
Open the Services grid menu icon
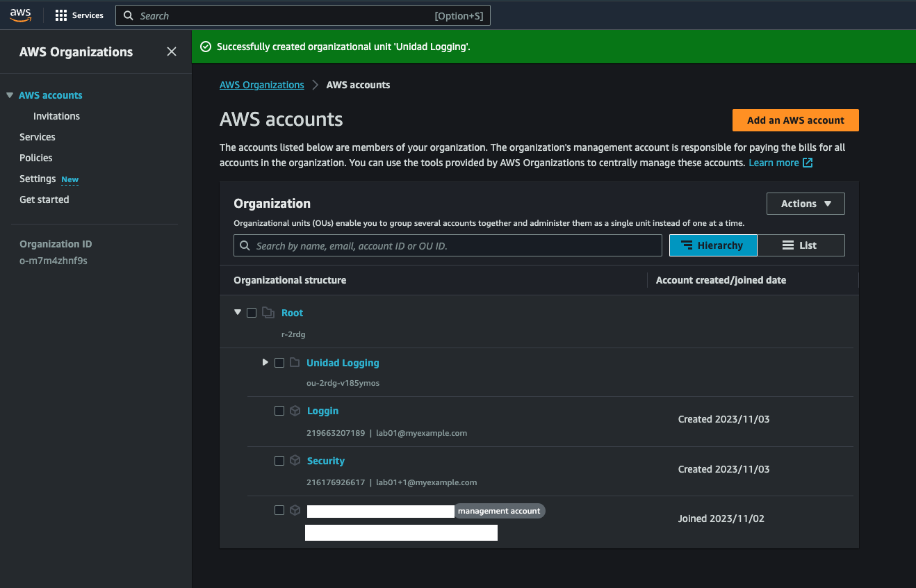coord(61,15)
